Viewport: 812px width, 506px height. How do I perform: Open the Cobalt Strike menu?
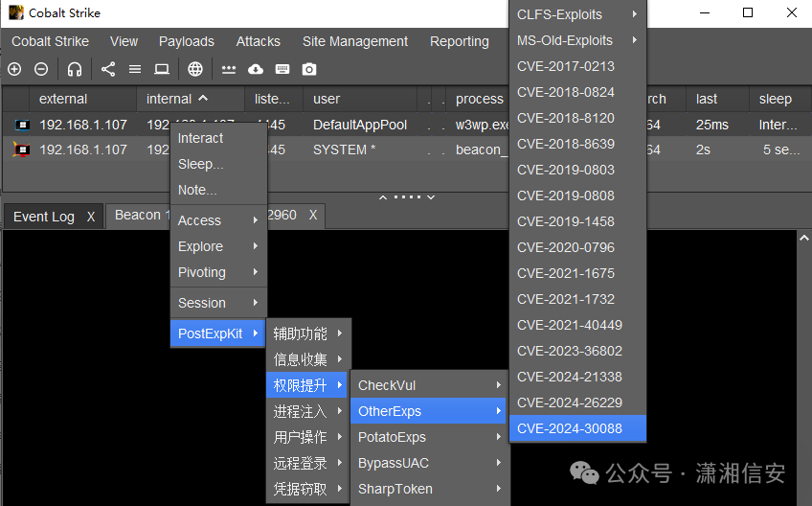tap(50, 41)
